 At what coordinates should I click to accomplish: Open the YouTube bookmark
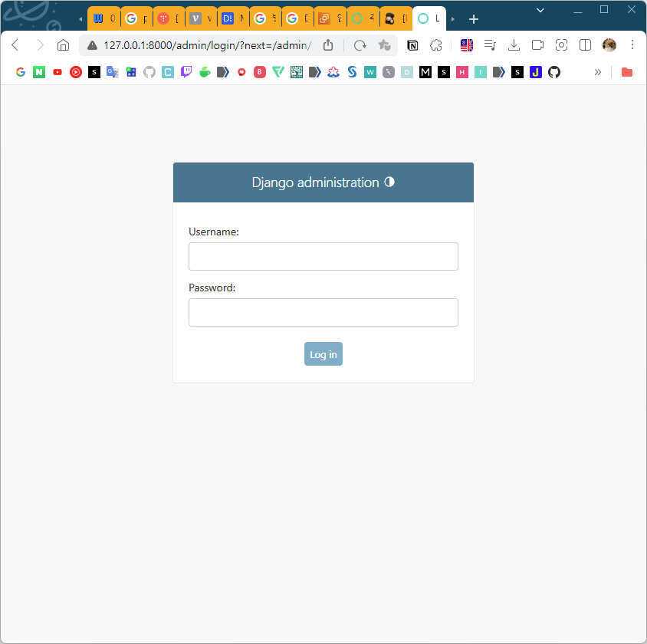(x=57, y=72)
